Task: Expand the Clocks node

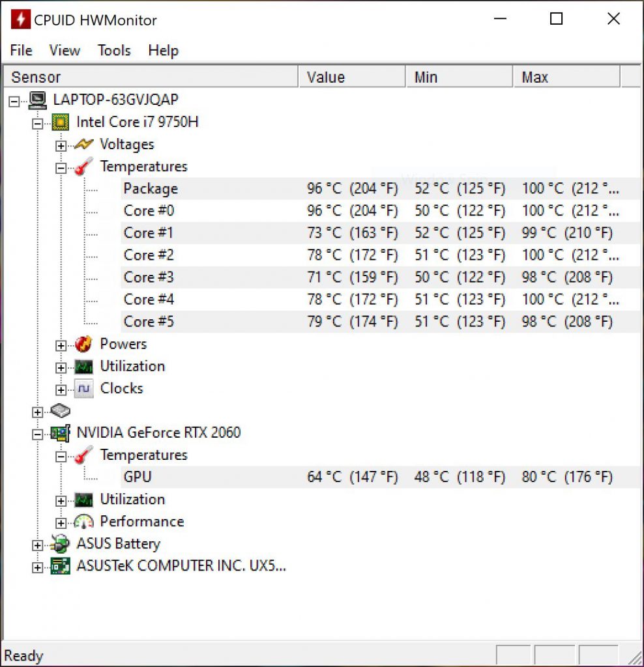Action: 61,390
